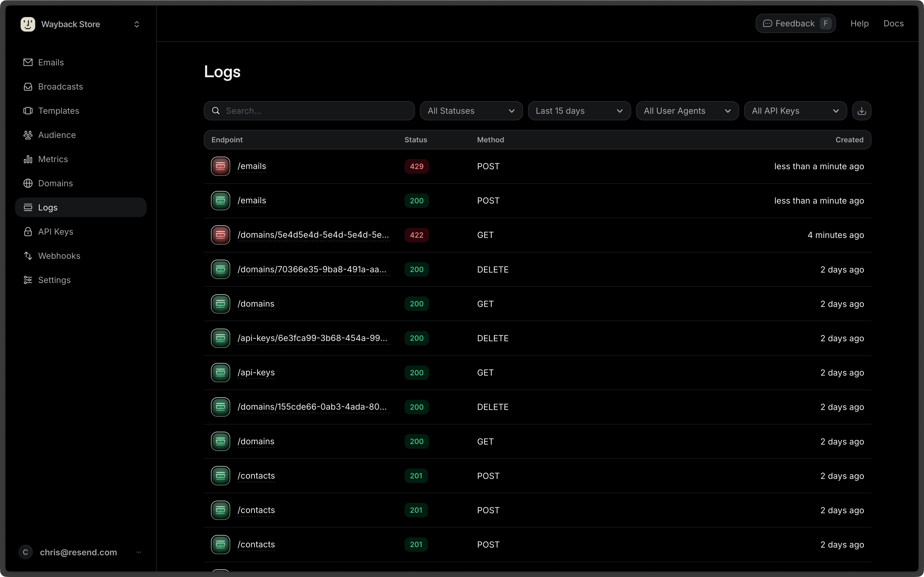Expand the All API Keys filter
Image resolution: width=924 pixels, height=577 pixels.
tap(795, 111)
